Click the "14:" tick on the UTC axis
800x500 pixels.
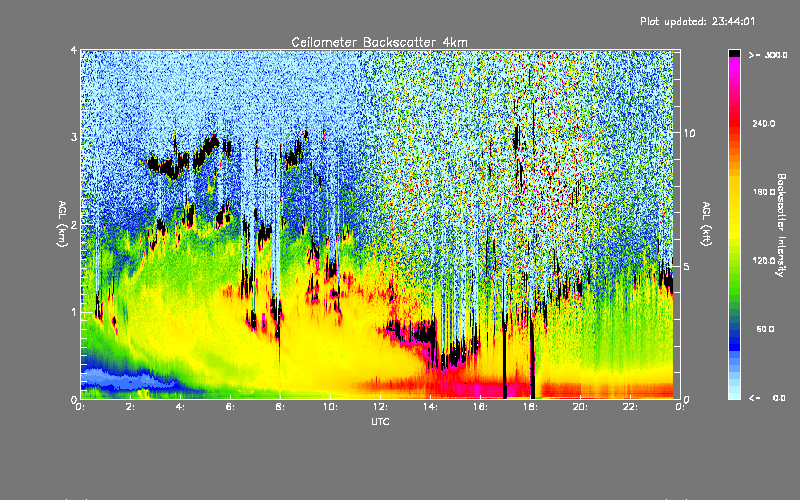click(x=430, y=407)
